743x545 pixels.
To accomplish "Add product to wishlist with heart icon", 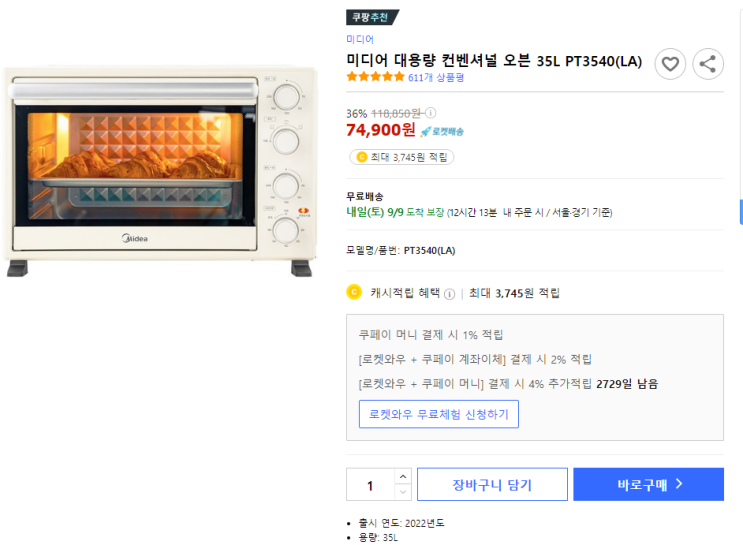I will tap(670, 64).
